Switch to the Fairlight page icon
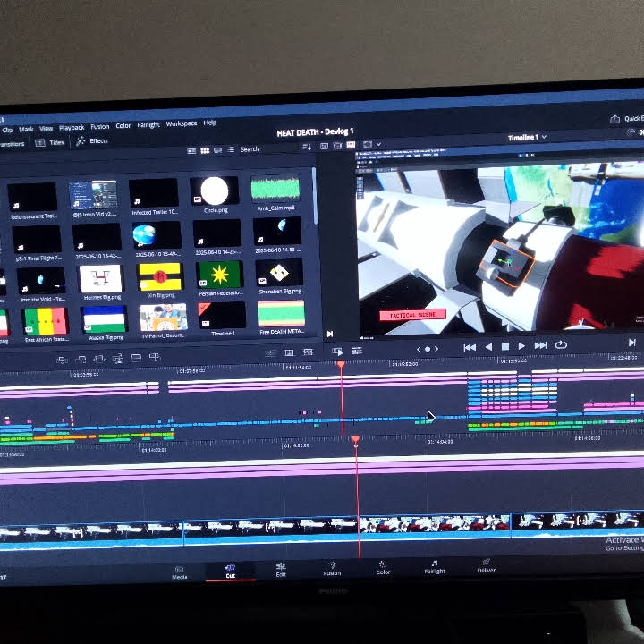 point(435,567)
